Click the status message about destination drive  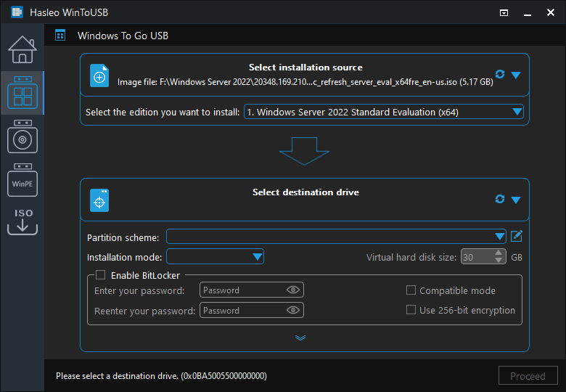pos(161,376)
